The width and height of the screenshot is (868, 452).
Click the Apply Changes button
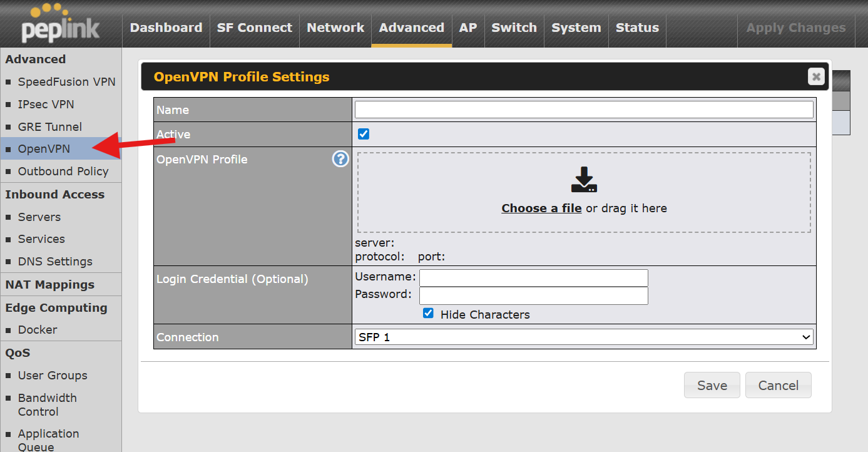click(795, 28)
